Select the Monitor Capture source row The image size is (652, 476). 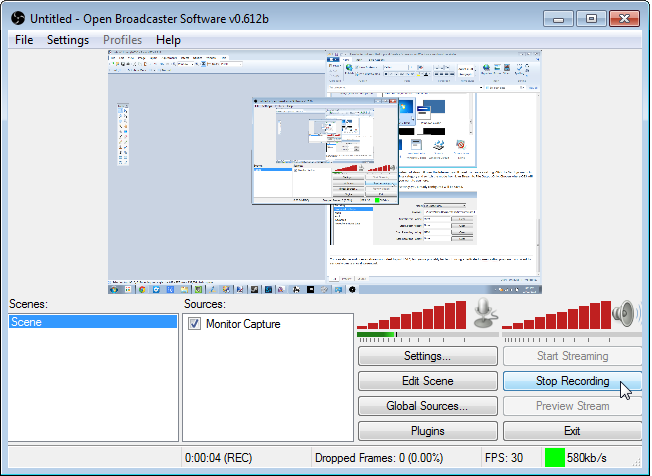tap(267, 323)
